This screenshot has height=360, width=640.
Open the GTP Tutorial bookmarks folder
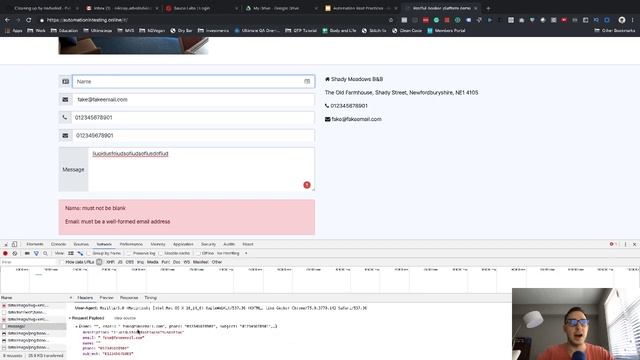tap(301, 31)
